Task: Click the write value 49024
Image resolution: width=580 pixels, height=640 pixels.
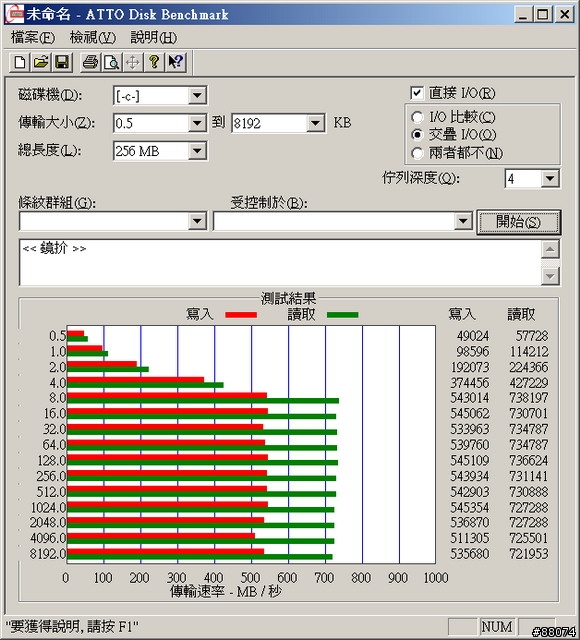Action: (x=473, y=336)
